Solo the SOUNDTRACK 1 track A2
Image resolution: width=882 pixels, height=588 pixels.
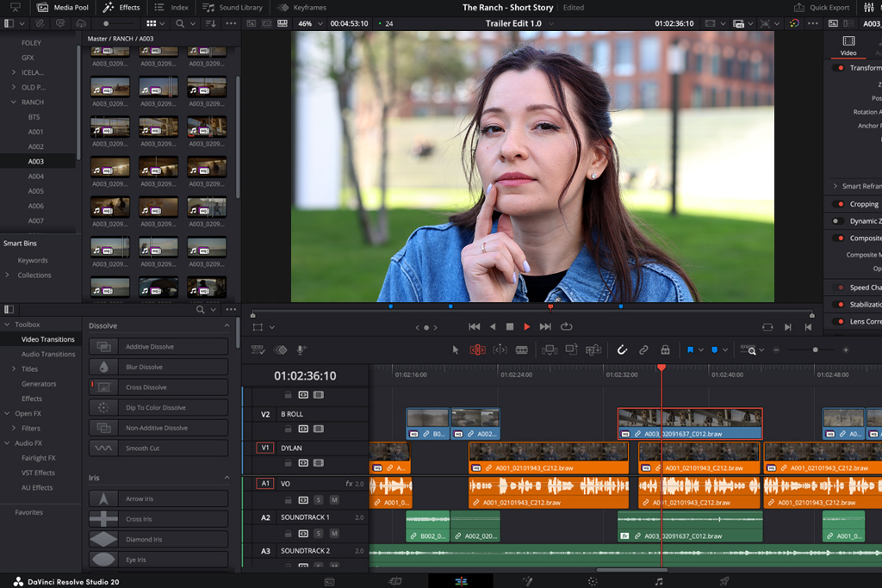(x=319, y=534)
